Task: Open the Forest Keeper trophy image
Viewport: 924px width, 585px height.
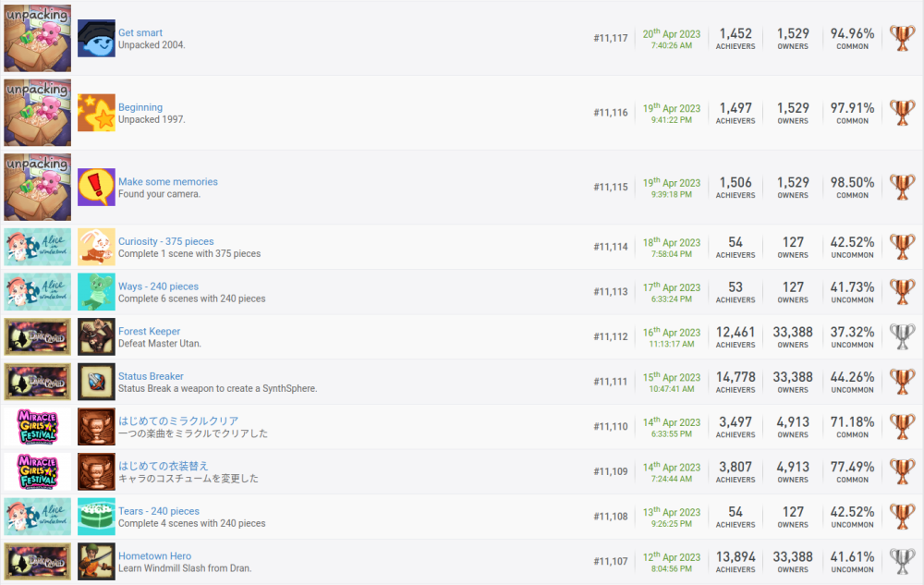Action: click(96, 337)
